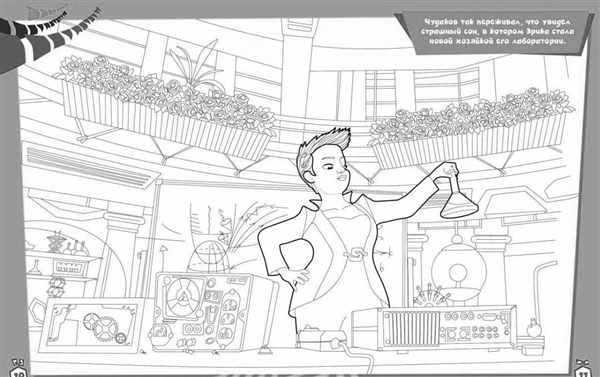This screenshot has width=600, height=377.
Task: Click the cable running from desk bottom
Action: pyautogui.click(x=358, y=358)
